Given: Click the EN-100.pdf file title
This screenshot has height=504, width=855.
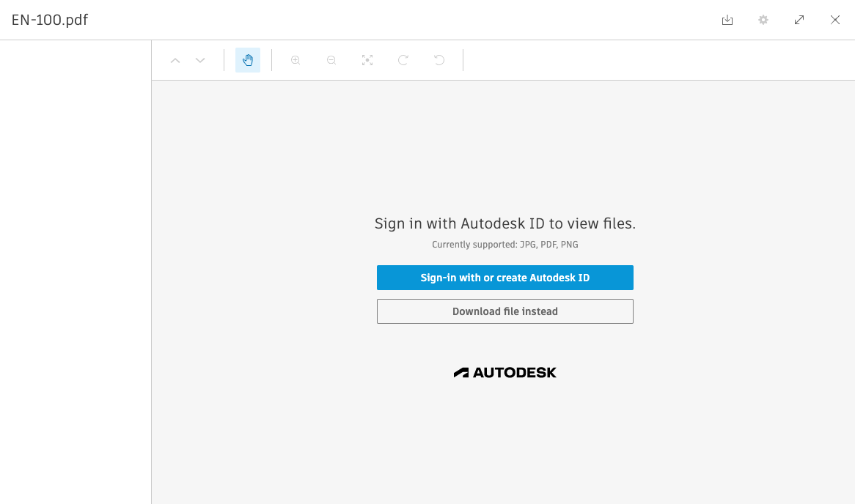Looking at the screenshot, I should (x=50, y=21).
